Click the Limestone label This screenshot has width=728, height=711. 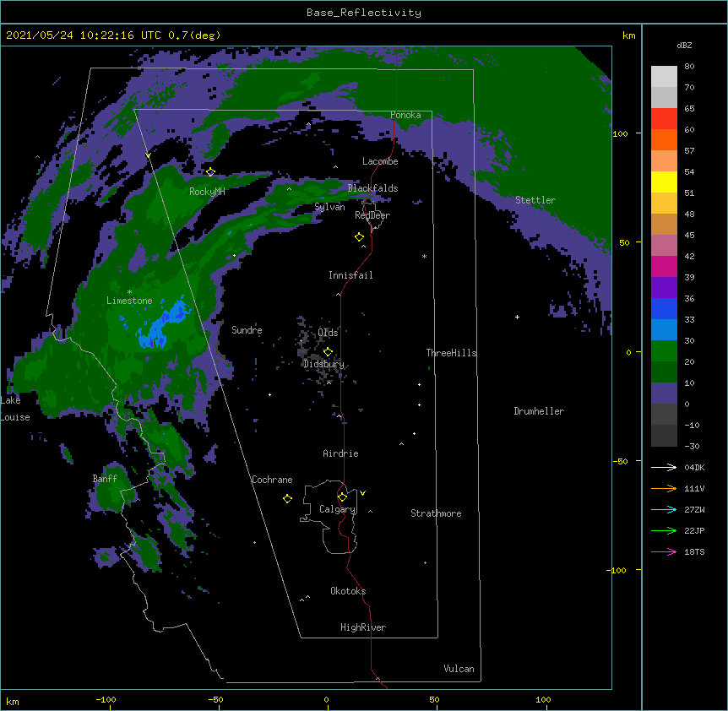pos(129,301)
